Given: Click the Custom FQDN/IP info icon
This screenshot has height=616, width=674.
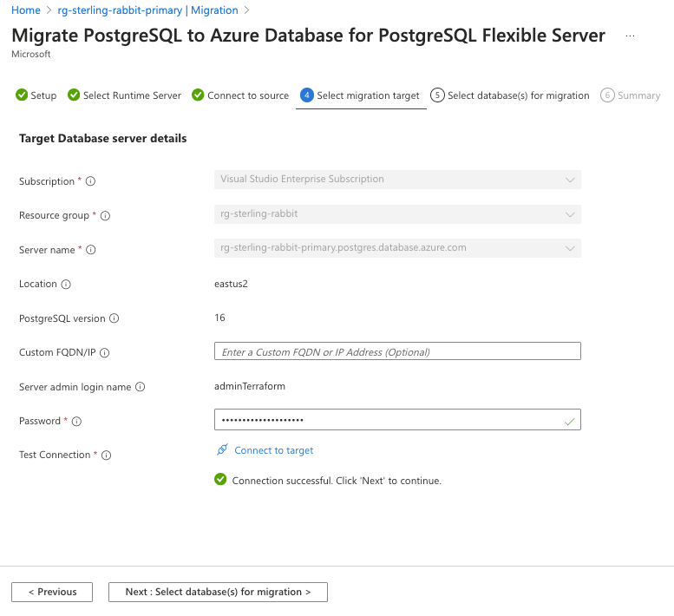Looking at the screenshot, I should (x=105, y=353).
